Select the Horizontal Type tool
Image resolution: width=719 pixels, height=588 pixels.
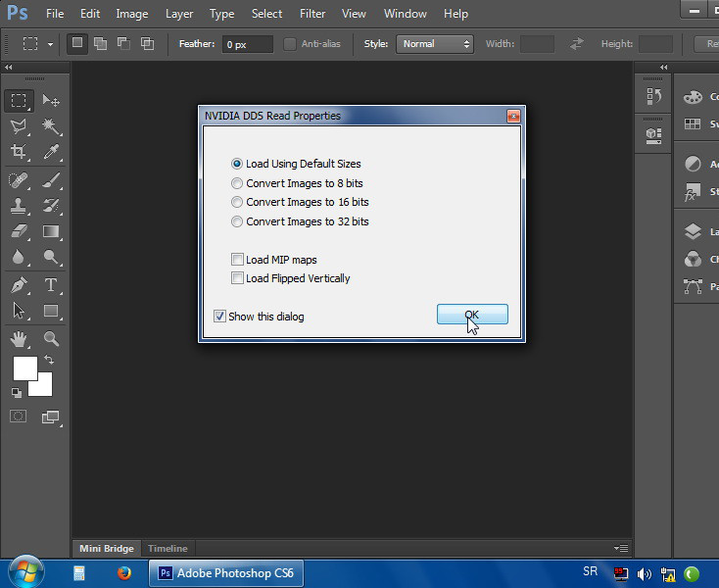pos(51,285)
